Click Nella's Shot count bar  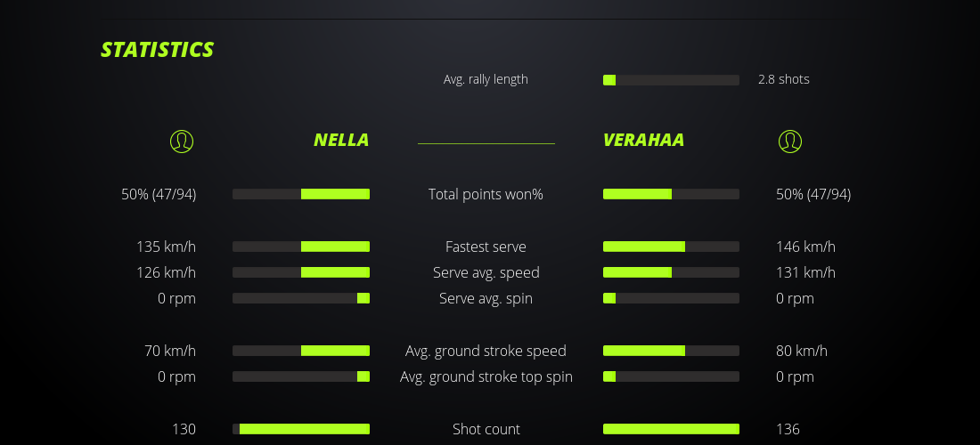tap(301, 429)
